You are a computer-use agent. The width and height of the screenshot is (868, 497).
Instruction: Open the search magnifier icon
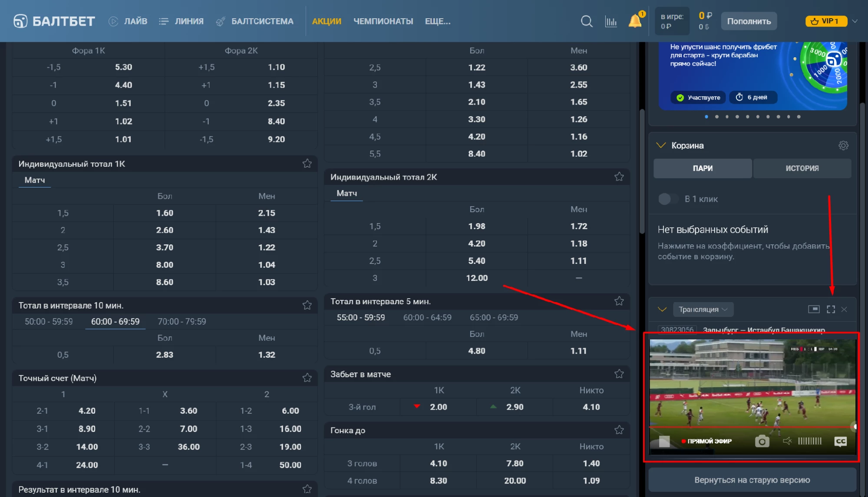click(587, 21)
